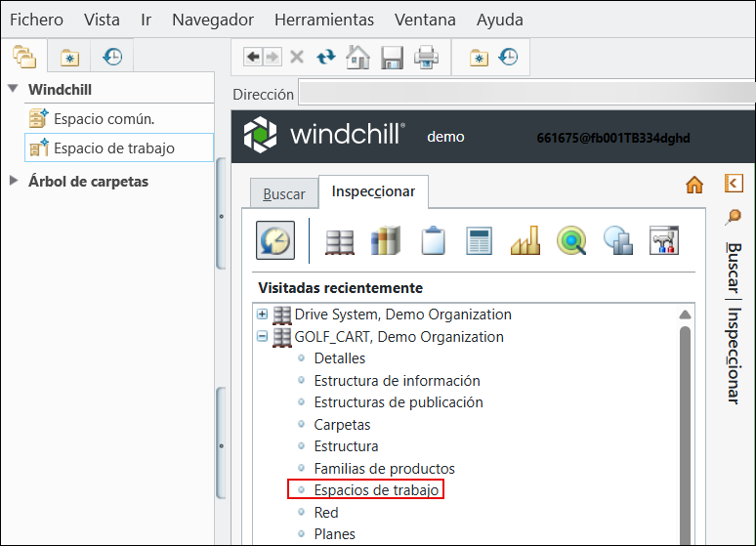The image size is (756, 546).
Task: Click upper splitter handle beside left panel
Action: [x=221, y=213]
